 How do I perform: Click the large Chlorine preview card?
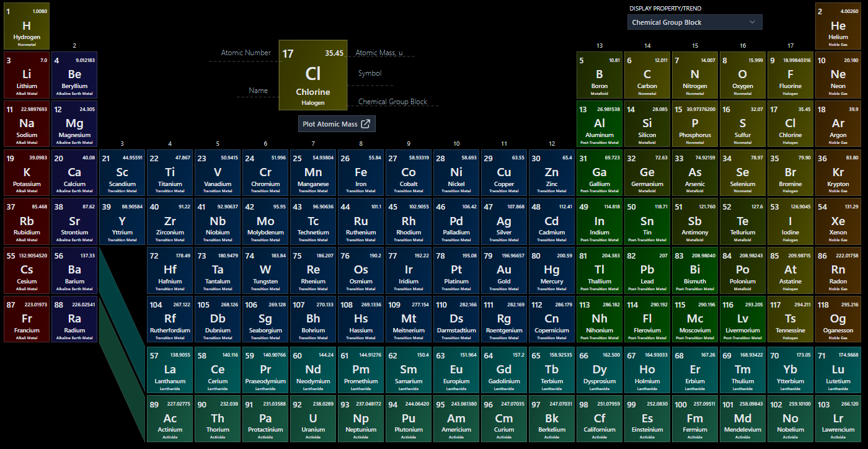(x=313, y=75)
